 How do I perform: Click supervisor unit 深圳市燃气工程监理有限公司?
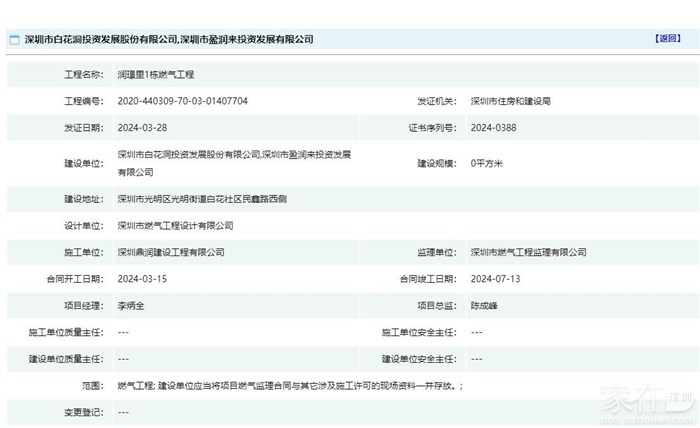click(528, 252)
